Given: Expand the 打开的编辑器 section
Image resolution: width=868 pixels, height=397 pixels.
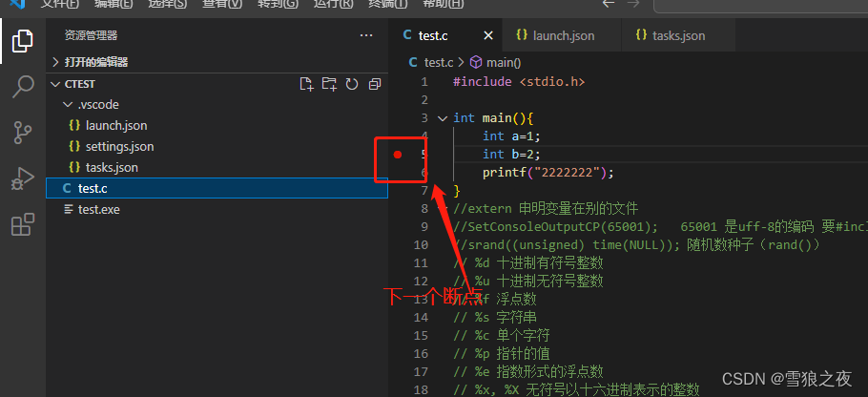Looking at the screenshot, I should pyautogui.click(x=217, y=62).
